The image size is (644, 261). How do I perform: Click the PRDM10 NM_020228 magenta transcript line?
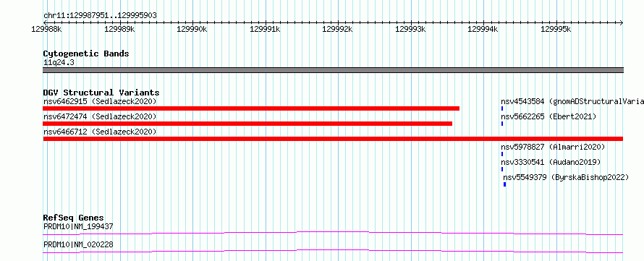(333, 251)
